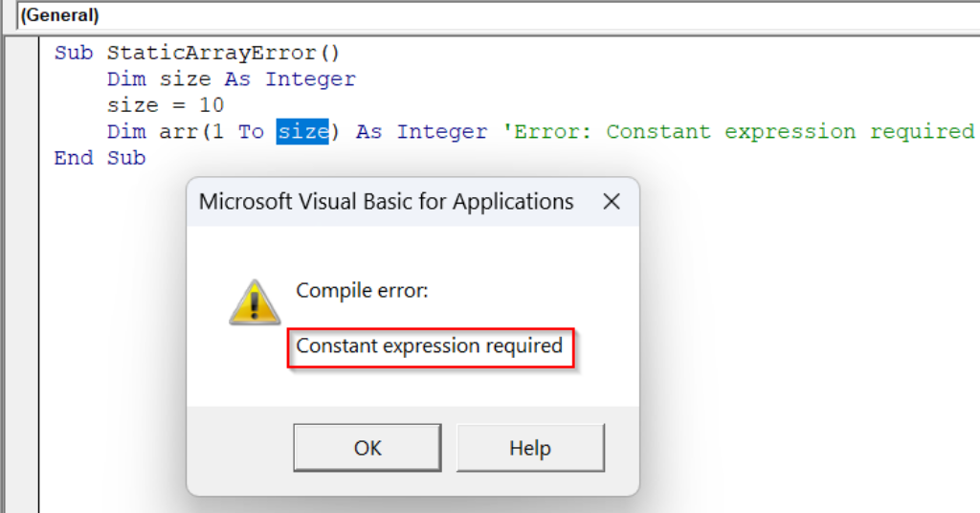Click the highlighted "size" word in code
The image size is (980, 513).
click(302, 132)
